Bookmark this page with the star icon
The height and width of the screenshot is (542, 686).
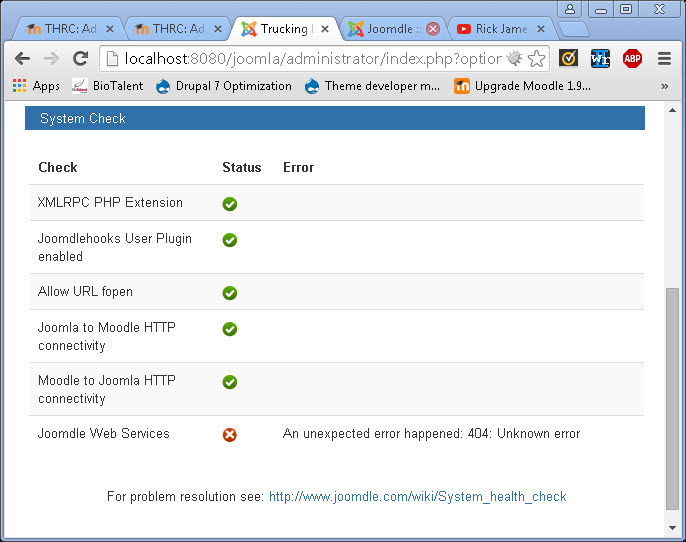click(537, 59)
